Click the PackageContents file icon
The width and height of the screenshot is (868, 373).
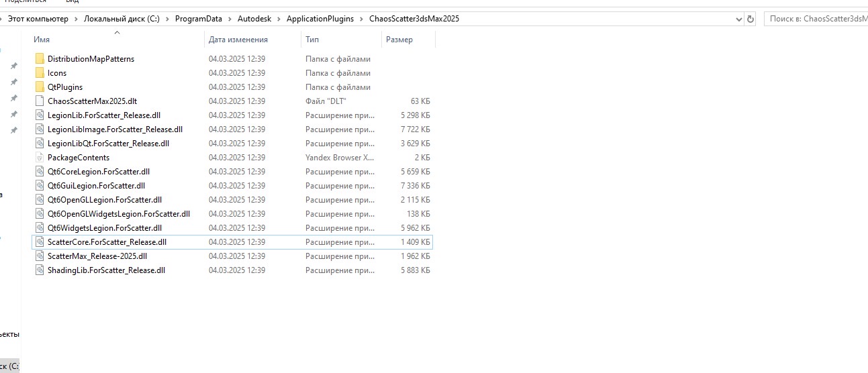coord(40,158)
